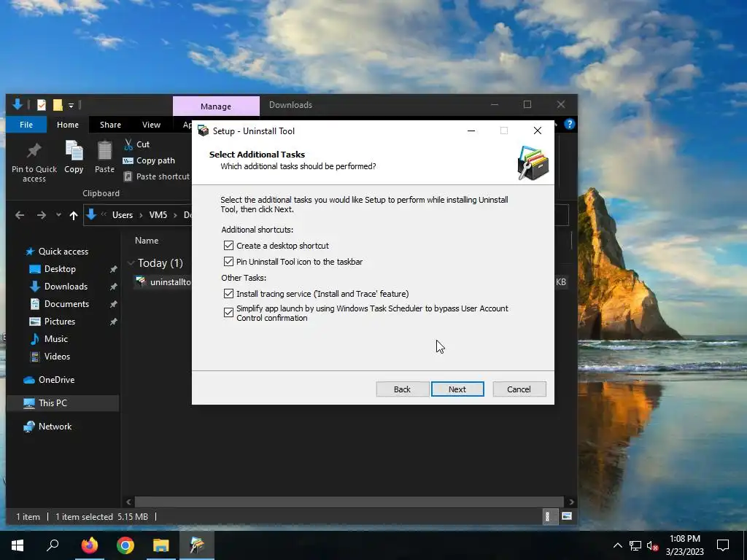Expand breadcrumb arrow after VM5
747x560 pixels.
[x=175, y=215]
